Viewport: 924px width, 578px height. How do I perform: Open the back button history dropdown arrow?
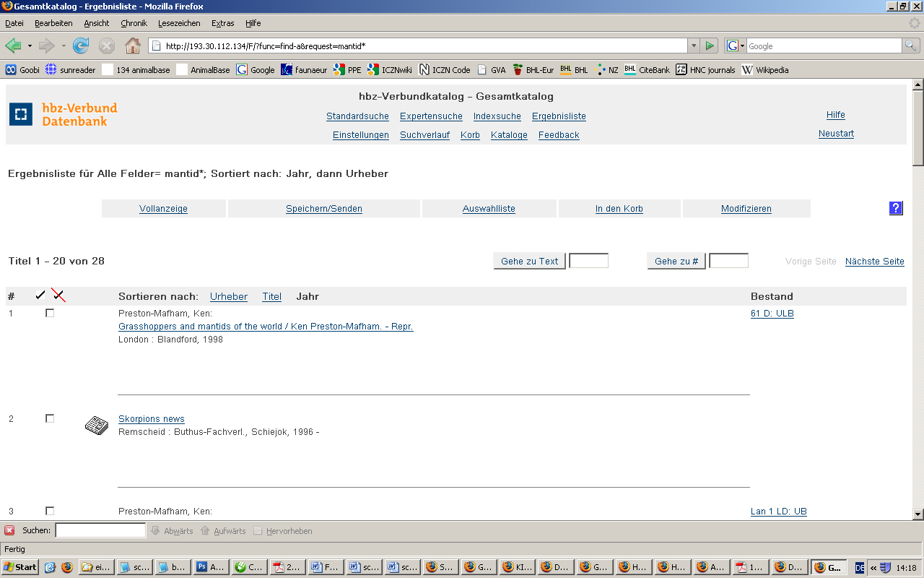30,46
